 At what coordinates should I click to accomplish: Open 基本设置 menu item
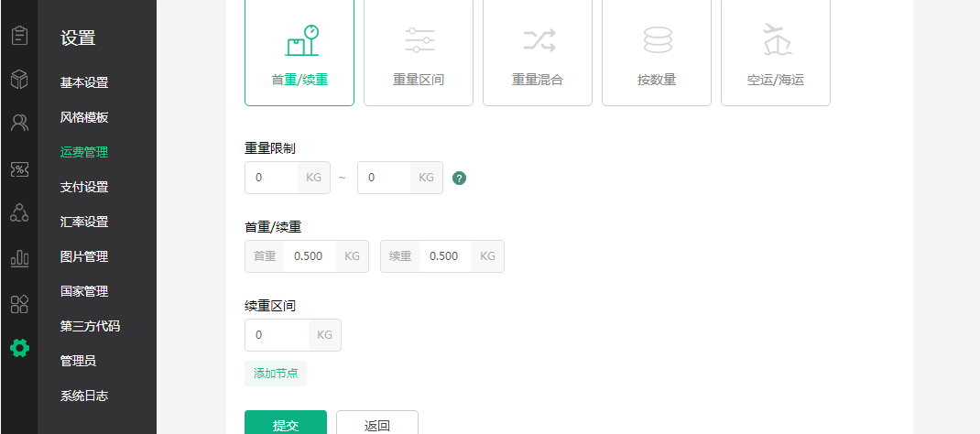(x=84, y=82)
